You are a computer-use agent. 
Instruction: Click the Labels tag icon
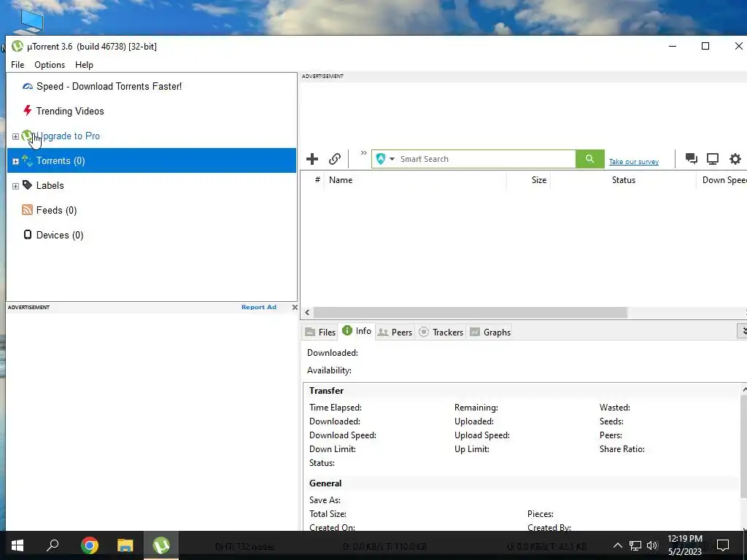(27, 185)
